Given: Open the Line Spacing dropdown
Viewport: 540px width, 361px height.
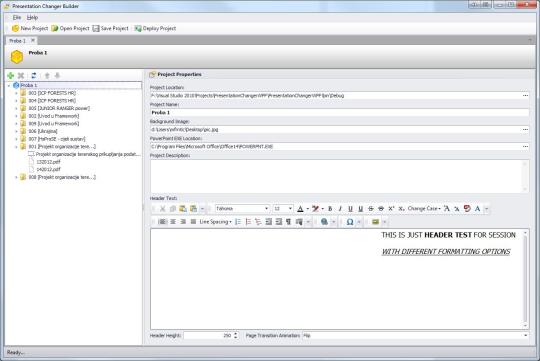Looking at the screenshot, I should point(215,222).
